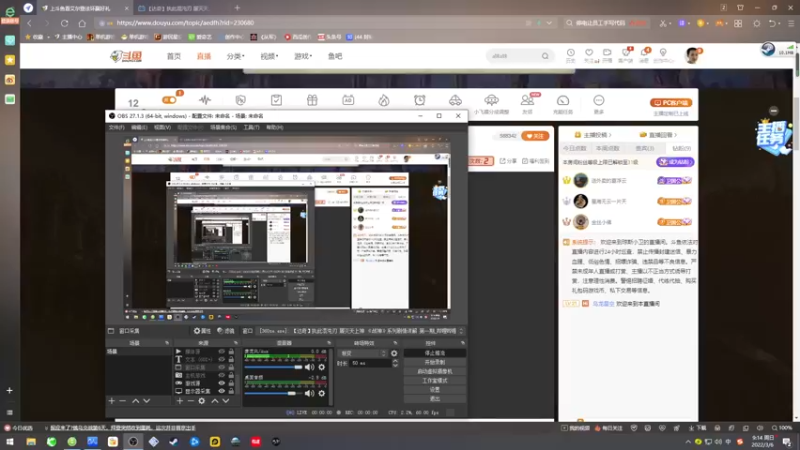Open the shield icon in Douyu streamer toolbar
The width and height of the screenshot is (800, 450).
(x=241, y=100)
